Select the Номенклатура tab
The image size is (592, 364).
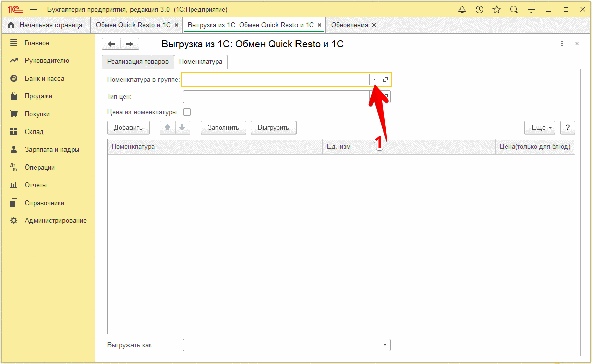coord(201,62)
